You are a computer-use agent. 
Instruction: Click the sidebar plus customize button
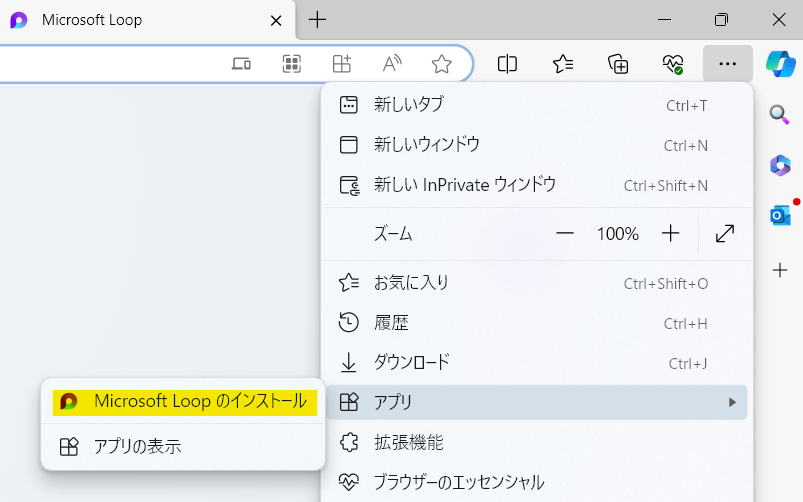[x=780, y=270]
